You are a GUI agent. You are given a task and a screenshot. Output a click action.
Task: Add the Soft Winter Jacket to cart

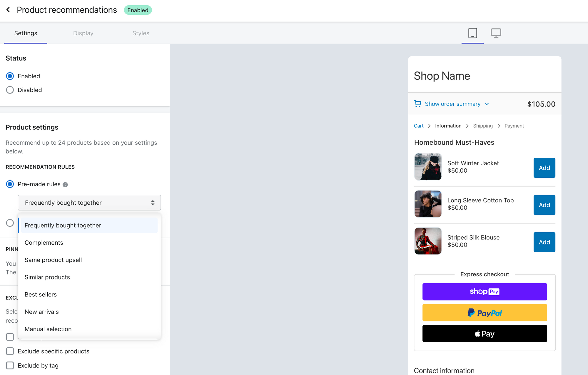(544, 168)
